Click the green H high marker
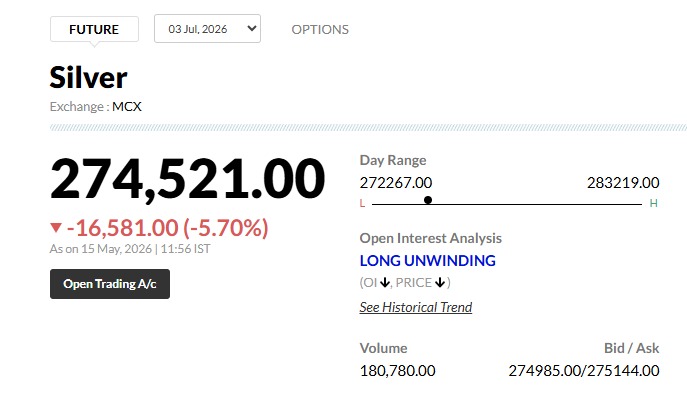This screenshot has width=687, height=414. point(653,203)
